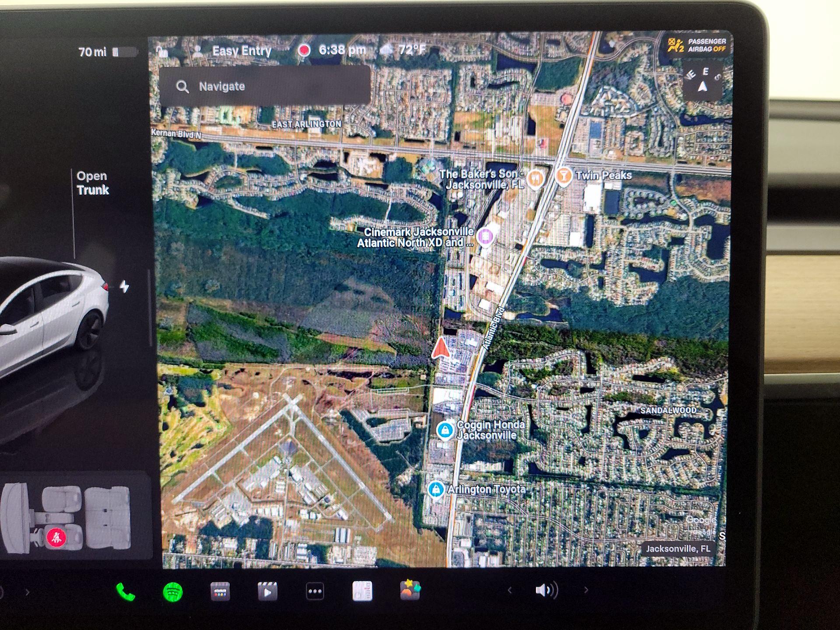Tap the seat occupancy diagram
This screenshot has width=840, height=630.
pyautogui.click(x=66, y=518)
